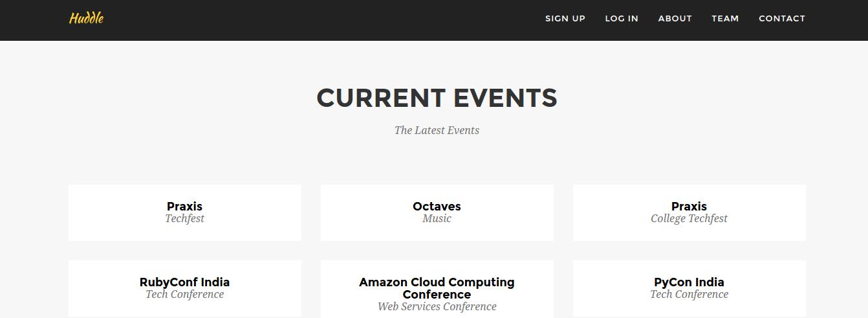Click Tech Conference label under RubyConf India
Viewport: 868px width, 318px height.
pyautogui.click(x=184, y=295)
